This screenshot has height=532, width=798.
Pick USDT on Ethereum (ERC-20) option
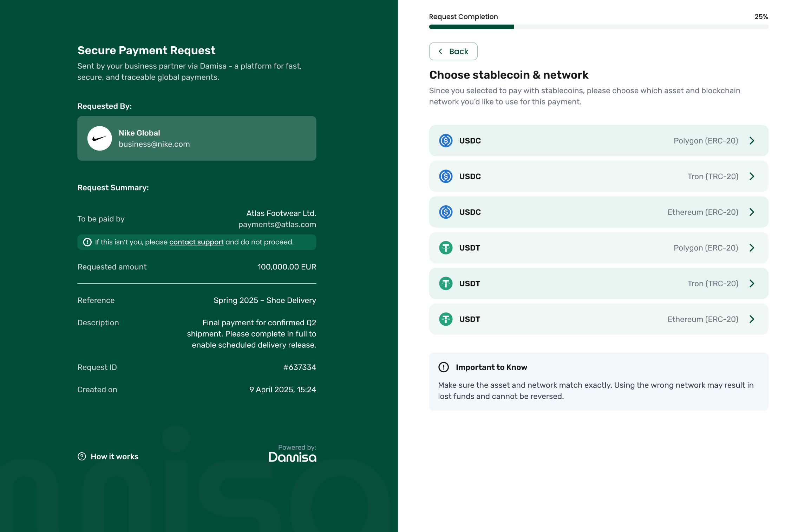tap(598, 319)
